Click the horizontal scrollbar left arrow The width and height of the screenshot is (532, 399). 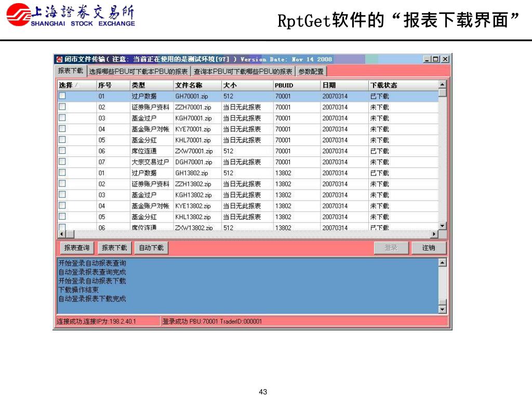coord(62,234)
